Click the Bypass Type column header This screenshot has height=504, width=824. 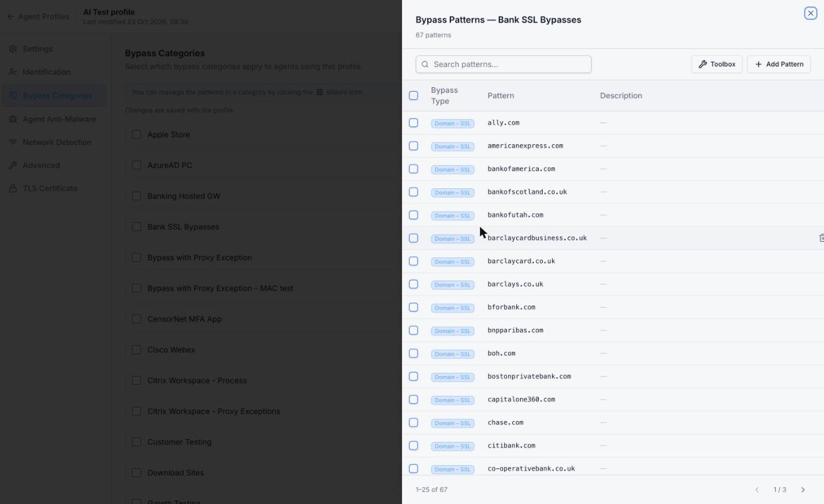pos(444,95)
